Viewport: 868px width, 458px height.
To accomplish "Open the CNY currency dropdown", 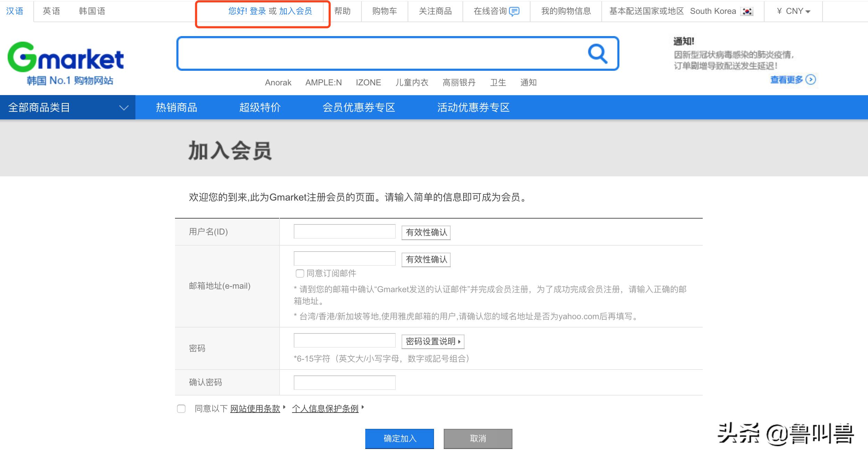I will pos(793,11).
